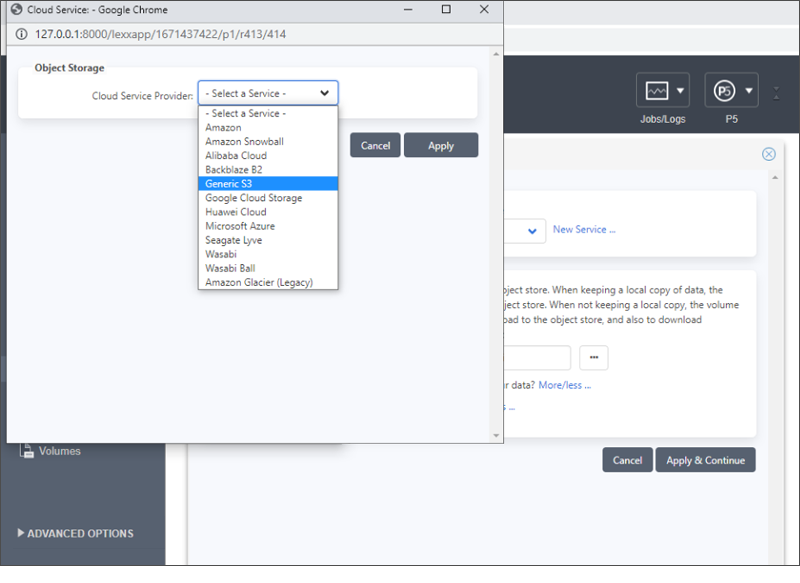The height and width of the screenshot is (583, 800).
Task: Open the Cloud Service Provider combo box
Action: (268, 93)
